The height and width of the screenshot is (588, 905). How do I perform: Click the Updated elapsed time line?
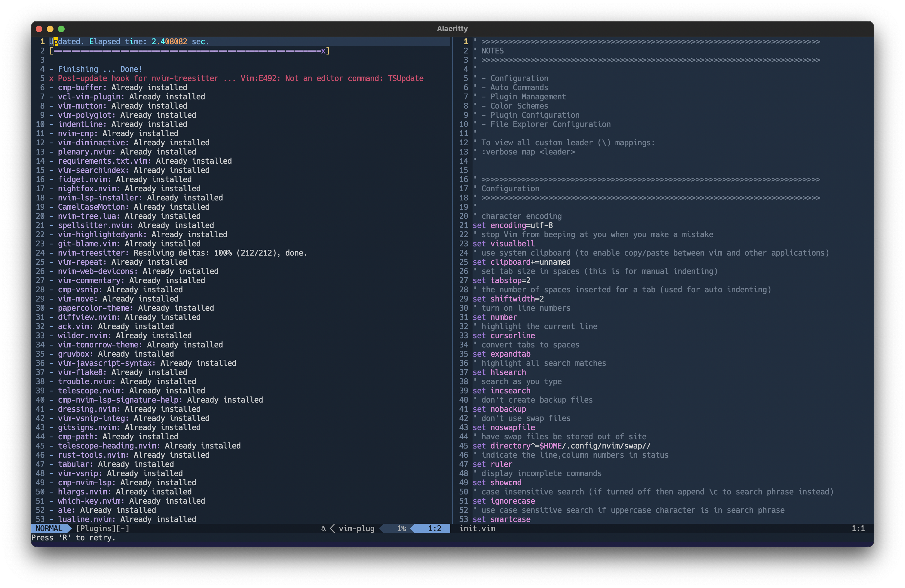(129, 41)
